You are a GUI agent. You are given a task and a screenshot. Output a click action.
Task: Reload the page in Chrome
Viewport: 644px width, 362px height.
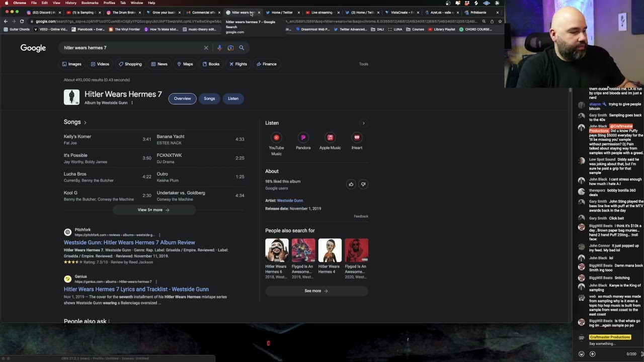point(22,21)
